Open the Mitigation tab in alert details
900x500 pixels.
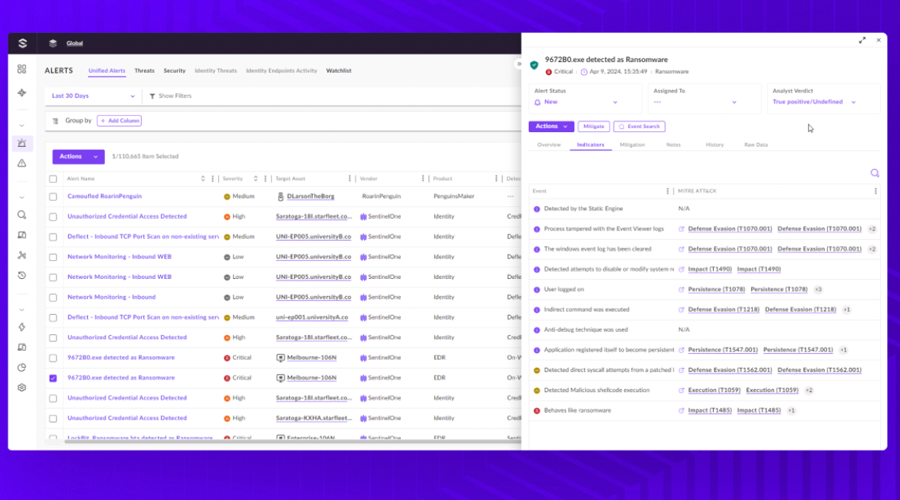point(632,145)
